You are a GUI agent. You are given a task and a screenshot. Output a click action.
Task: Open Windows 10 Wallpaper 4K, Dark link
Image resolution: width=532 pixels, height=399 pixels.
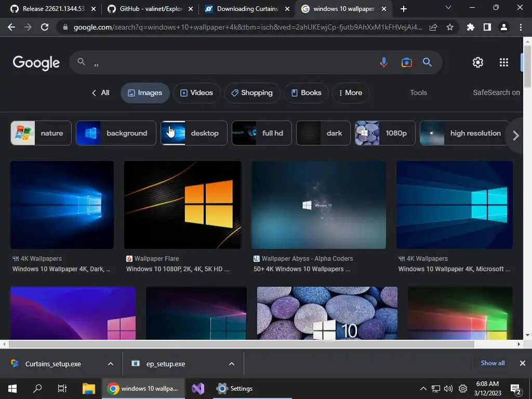[61, 269]
